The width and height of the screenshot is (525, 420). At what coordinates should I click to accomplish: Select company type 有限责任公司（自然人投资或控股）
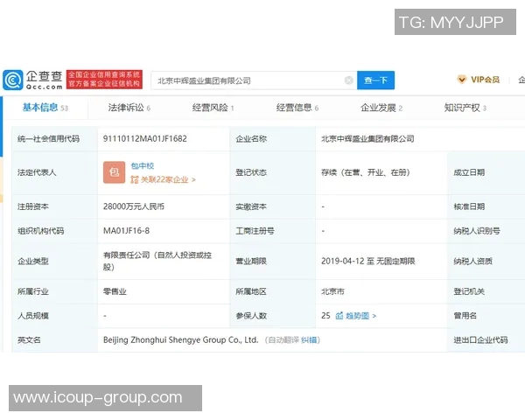157,261
